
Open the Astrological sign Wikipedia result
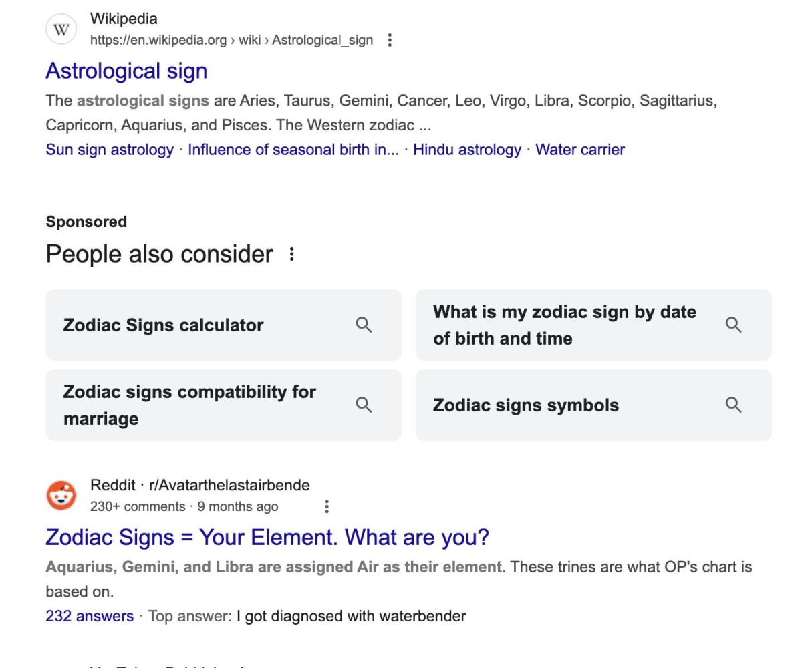(x=126, y=71)
